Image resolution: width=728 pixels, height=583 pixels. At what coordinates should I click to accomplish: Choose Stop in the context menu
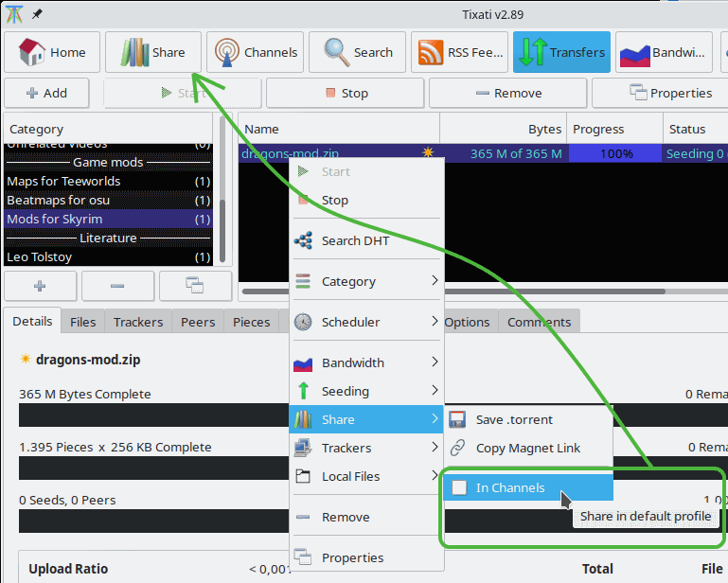[365, 200]
